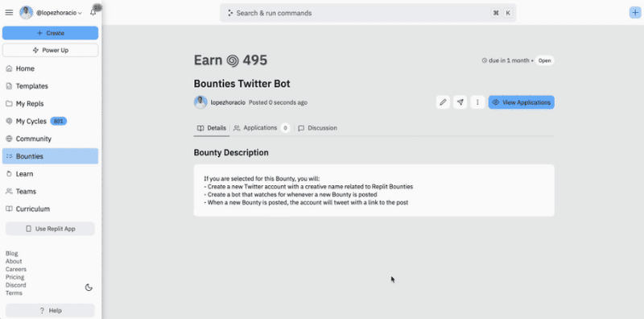Image resolution: width=644 pixels, height=319 pixels.
Task: Click the pencil edit bounty icon
Action: click(x=443, y=102)
